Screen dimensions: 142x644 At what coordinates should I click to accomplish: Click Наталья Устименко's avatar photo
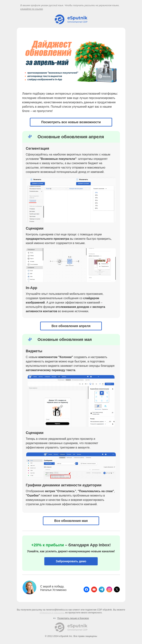pyautogui.click(x=29, y=587)
